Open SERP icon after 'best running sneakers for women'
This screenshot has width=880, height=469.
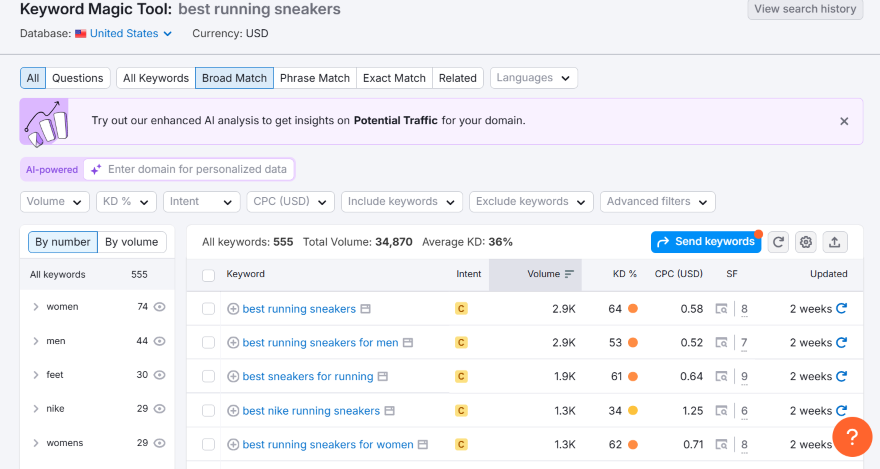[423, 444]
